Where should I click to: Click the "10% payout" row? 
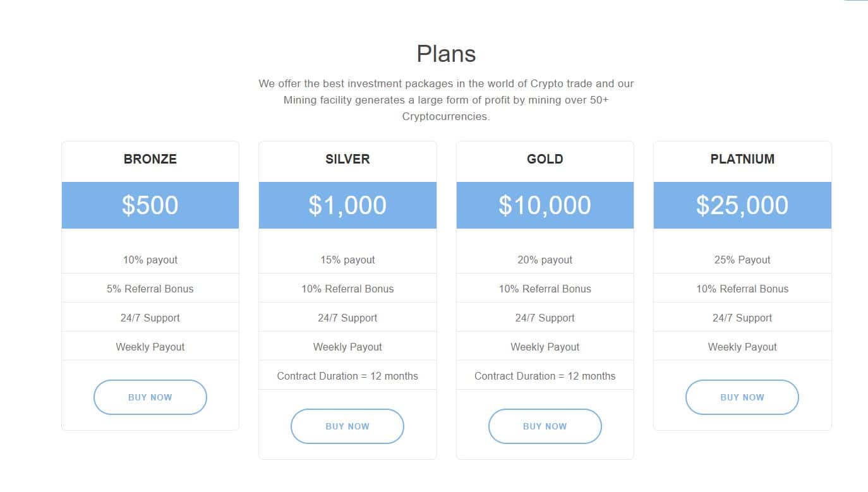(x=150, y=260)
